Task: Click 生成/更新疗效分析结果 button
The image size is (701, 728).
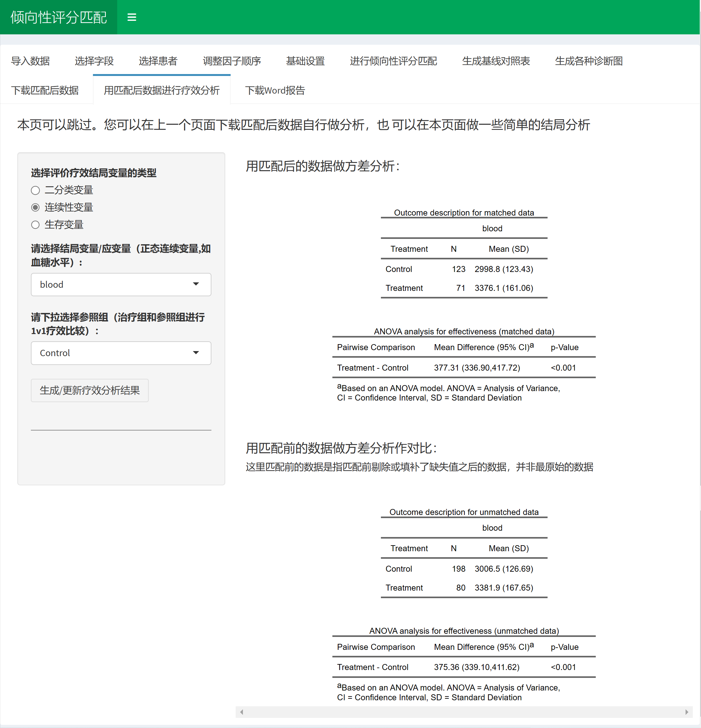Action: click(89, 390)
